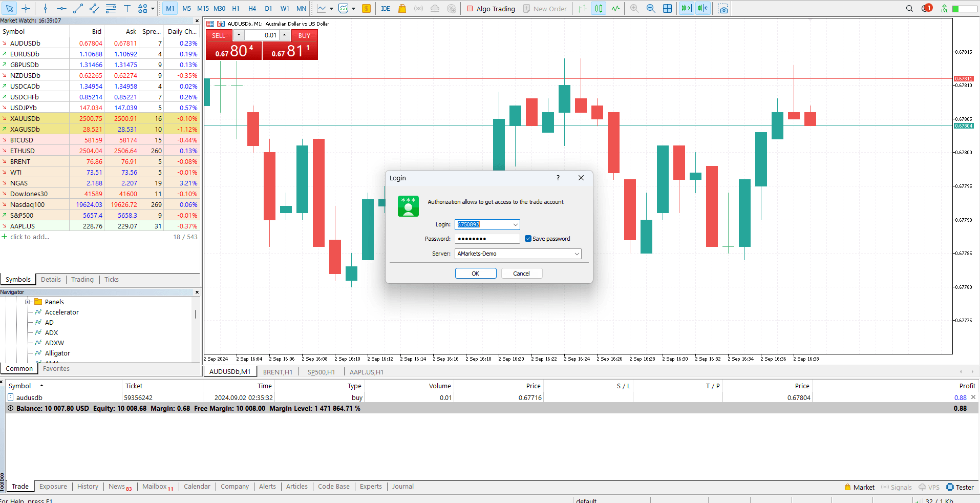
Task: Toggle Algo Trading on
Action: pyautogui.click(x=491, y=8)
